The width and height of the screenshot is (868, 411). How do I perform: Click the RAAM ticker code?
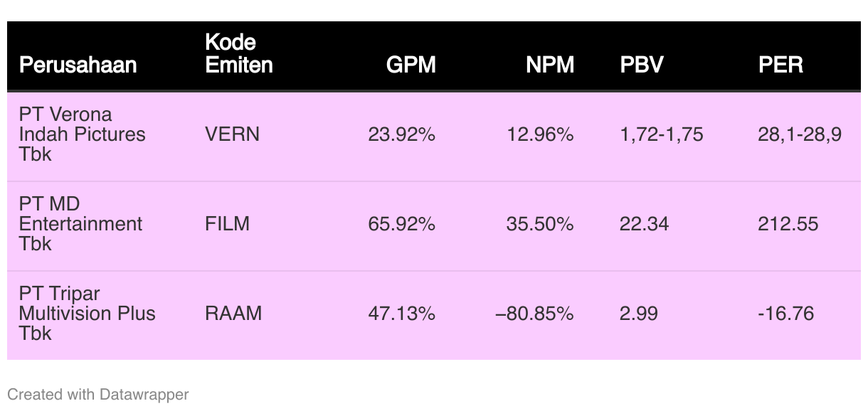pyautogui.click(x=233, y=314)
